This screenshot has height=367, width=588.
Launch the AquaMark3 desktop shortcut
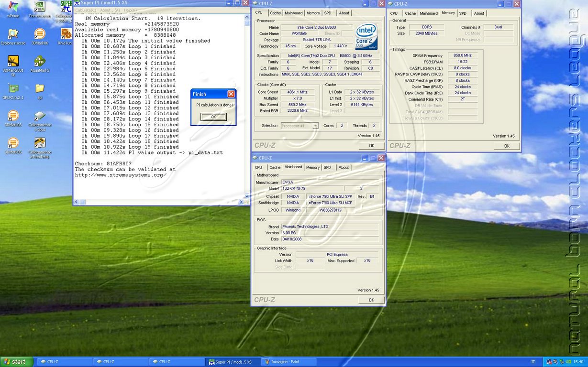[40, 64]
